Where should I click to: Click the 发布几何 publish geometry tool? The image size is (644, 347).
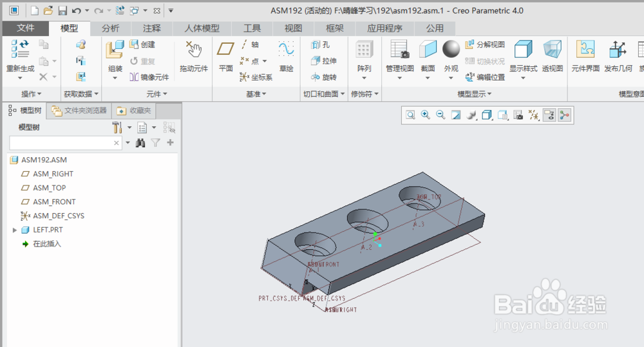(618, 56)
